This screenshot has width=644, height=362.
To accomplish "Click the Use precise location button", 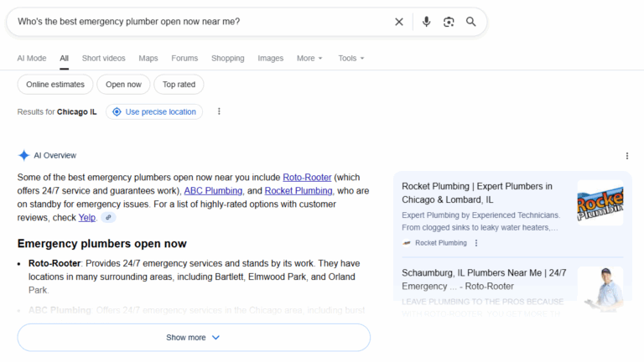I will pos(154,111).
